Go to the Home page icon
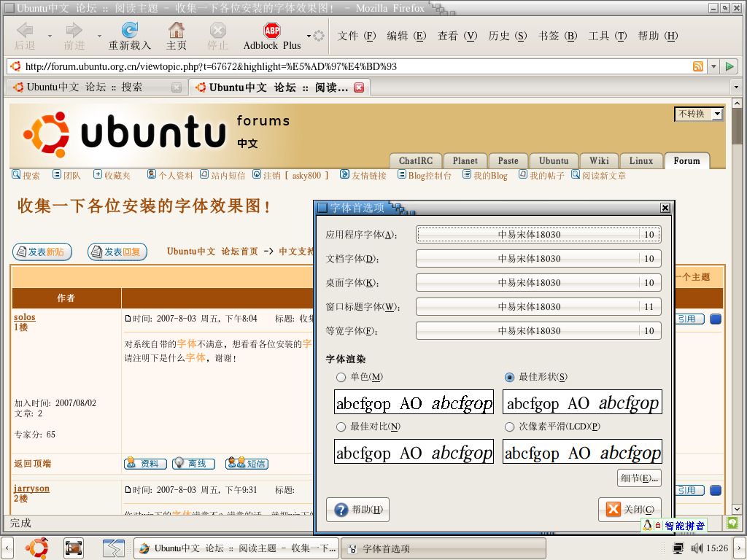 (177, 30)
